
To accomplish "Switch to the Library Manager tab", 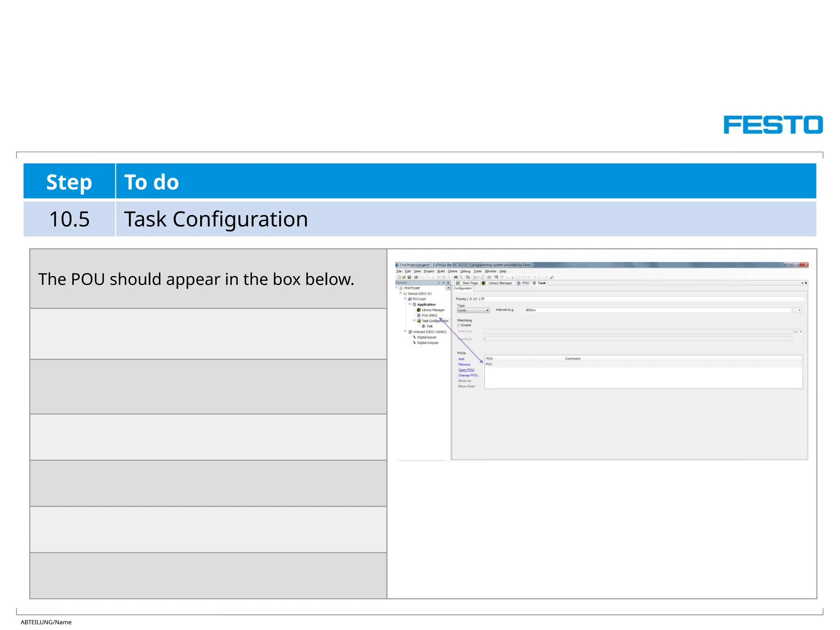I will click(497, 283).
